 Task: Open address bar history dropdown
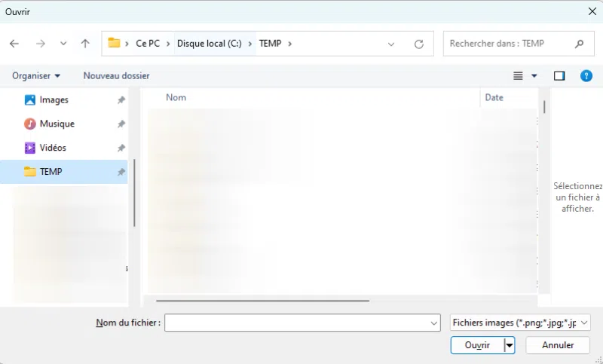coord(391,44)
